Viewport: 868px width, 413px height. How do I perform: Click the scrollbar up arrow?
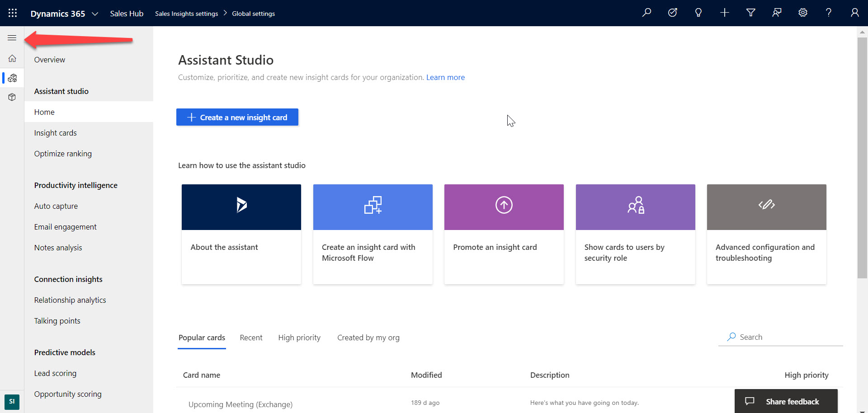tap(862, 32)
